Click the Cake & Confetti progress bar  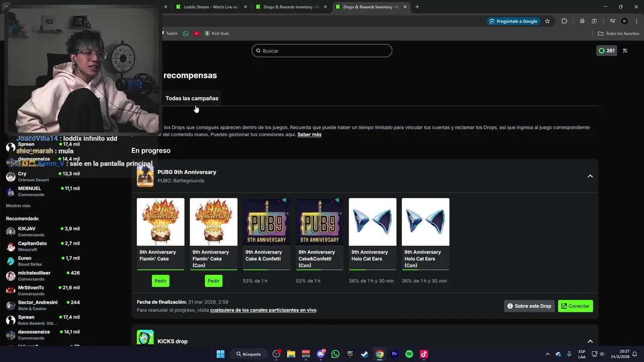pyautogui.click(x=267, y=270)
